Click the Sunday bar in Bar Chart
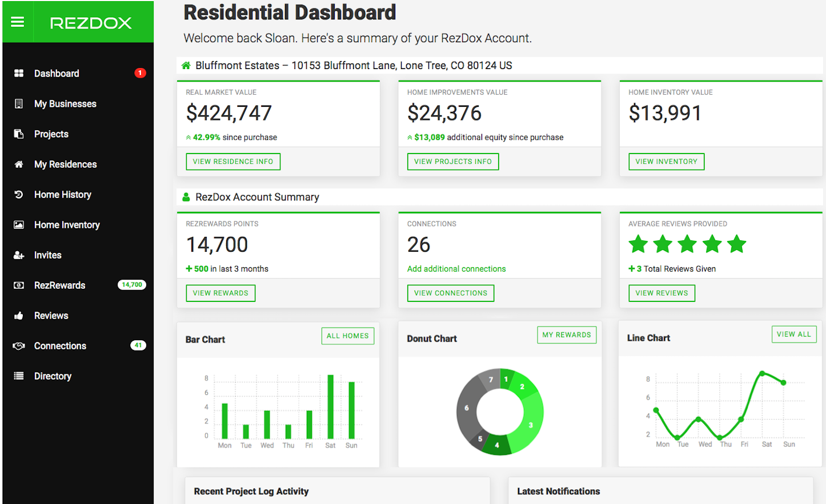 (x=351, y=410)
